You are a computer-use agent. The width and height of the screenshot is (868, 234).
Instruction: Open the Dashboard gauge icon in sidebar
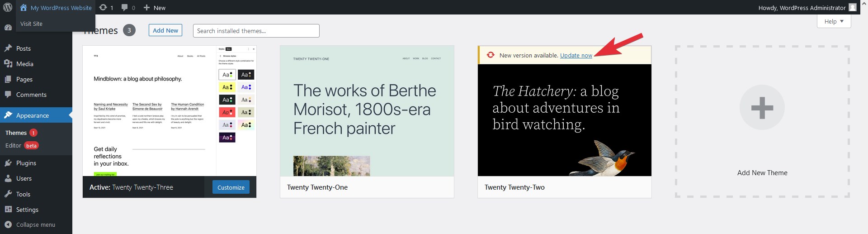[x=8, y=28]
